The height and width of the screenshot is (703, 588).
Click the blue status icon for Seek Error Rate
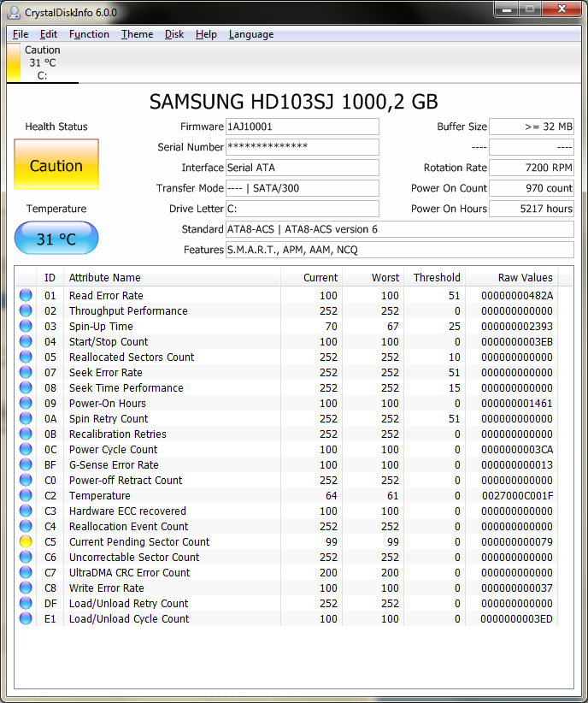pyautogui.click(x=26, y=373)
